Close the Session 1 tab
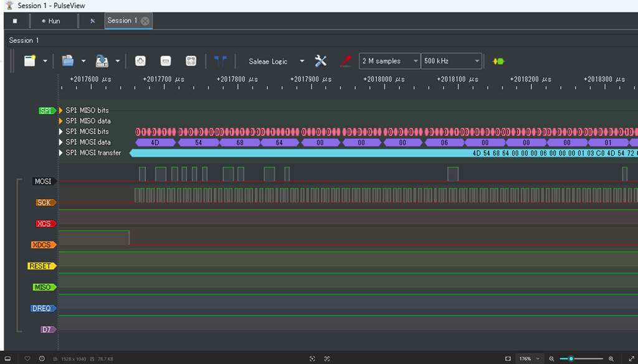The height and width of the screenshot is (364, 638). point(145,21)
